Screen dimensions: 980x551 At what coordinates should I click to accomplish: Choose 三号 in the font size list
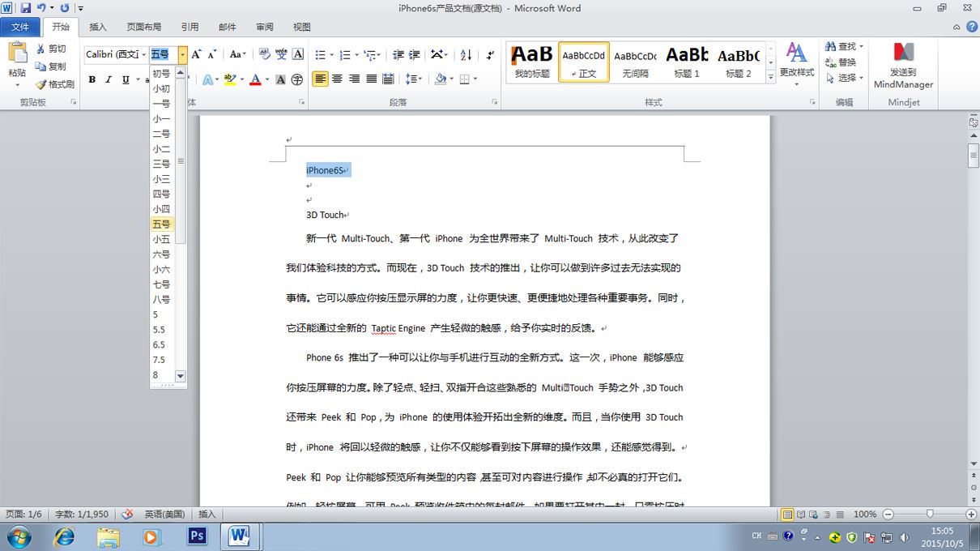coord(162,164)
